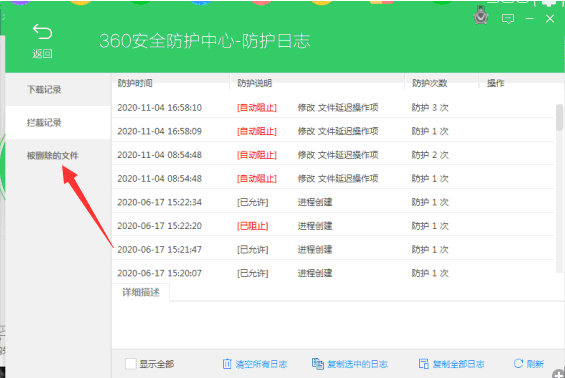Click the copy icon beside 复制全部日志
565x378 pixels.
pyautogui.click(x=423, y=364)
